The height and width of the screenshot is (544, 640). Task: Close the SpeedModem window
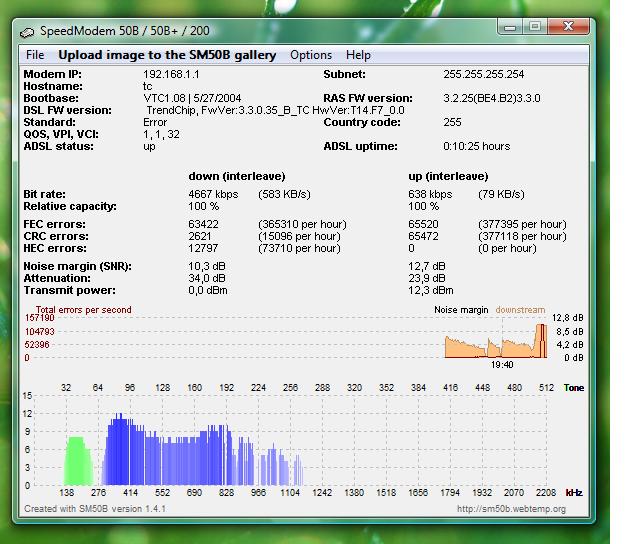pyautogui.click(x=568, y=27)
